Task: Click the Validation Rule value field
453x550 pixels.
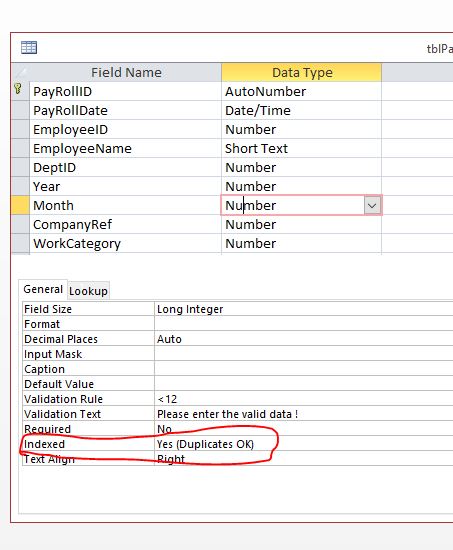Action: (304, 399)
